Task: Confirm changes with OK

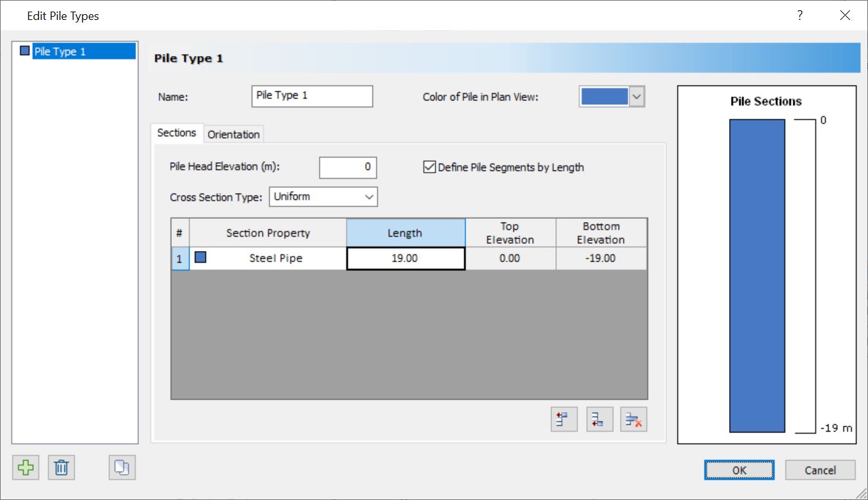Action: coord(739,470)
